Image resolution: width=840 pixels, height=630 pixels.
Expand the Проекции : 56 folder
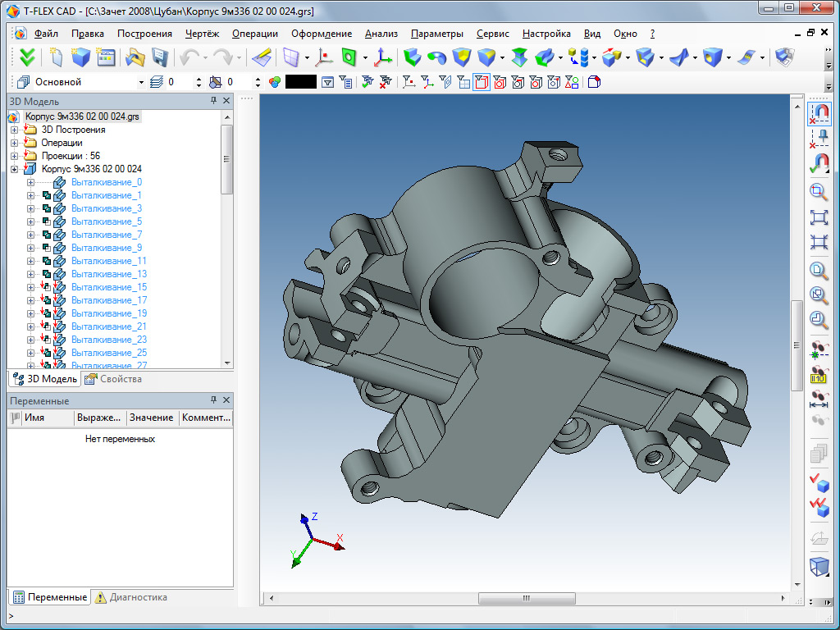tap(15, 157)
